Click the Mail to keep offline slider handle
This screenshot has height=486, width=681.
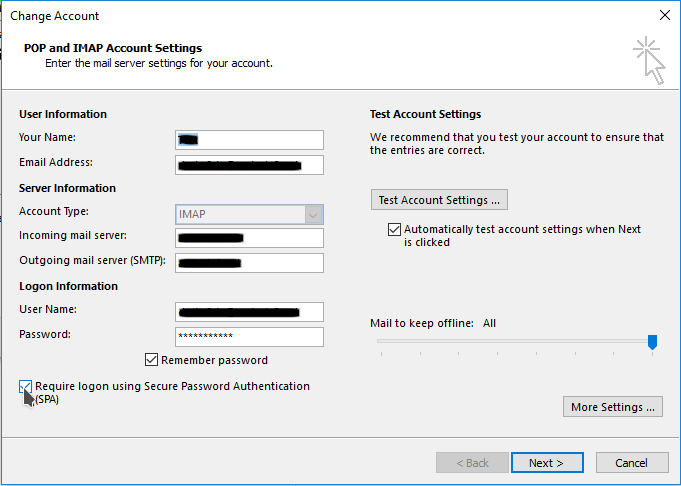pos(652,342)
